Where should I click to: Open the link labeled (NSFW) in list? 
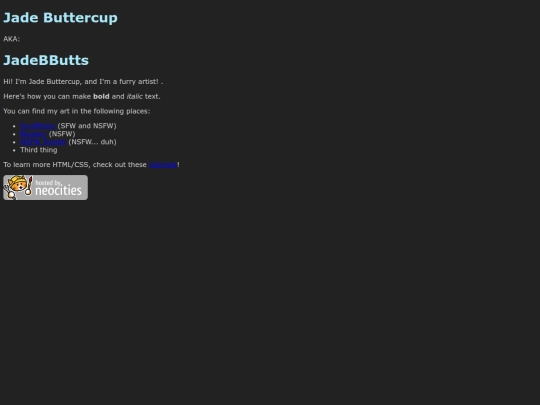(33, 134)
